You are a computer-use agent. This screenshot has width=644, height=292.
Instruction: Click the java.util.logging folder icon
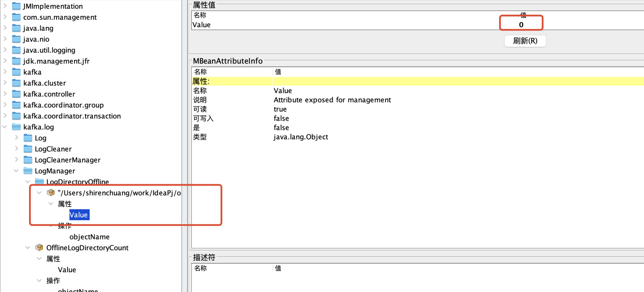(16, 50)
